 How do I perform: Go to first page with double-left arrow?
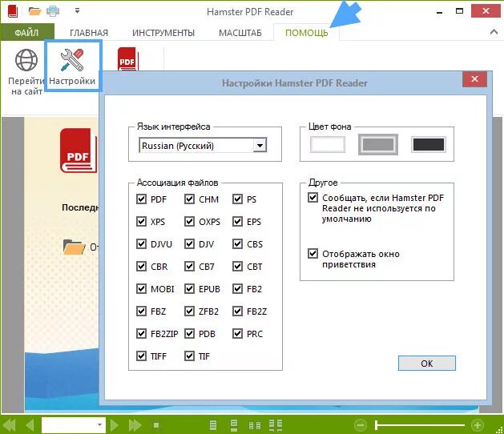(10, 425)
